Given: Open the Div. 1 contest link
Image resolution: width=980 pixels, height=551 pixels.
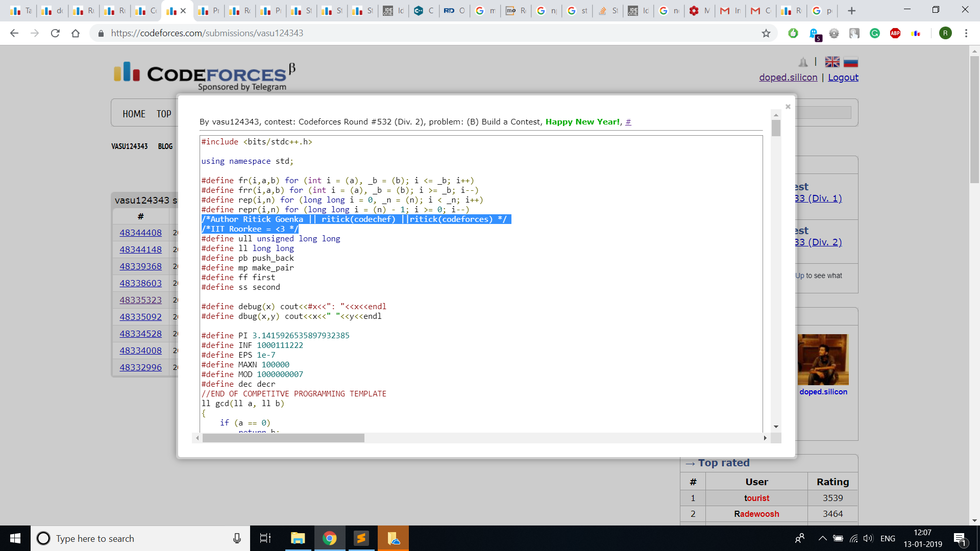Looking at the screenshot, I should click(818, 198).
